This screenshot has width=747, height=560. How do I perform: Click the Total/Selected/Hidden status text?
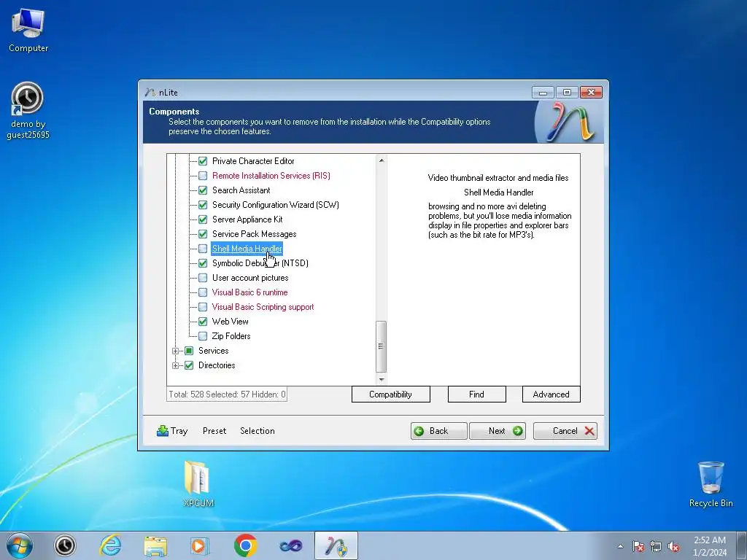[227, 394]
